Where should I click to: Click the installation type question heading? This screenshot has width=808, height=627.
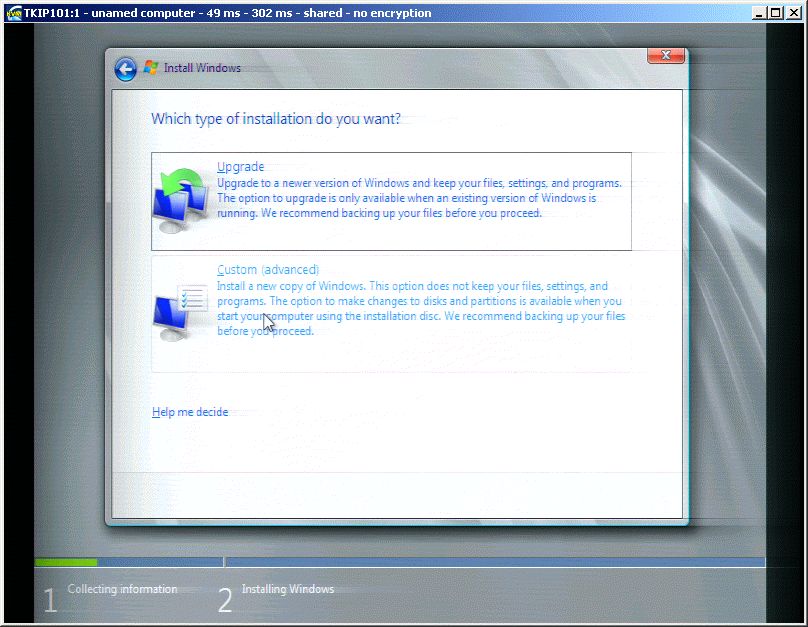[x=276, y=119]
